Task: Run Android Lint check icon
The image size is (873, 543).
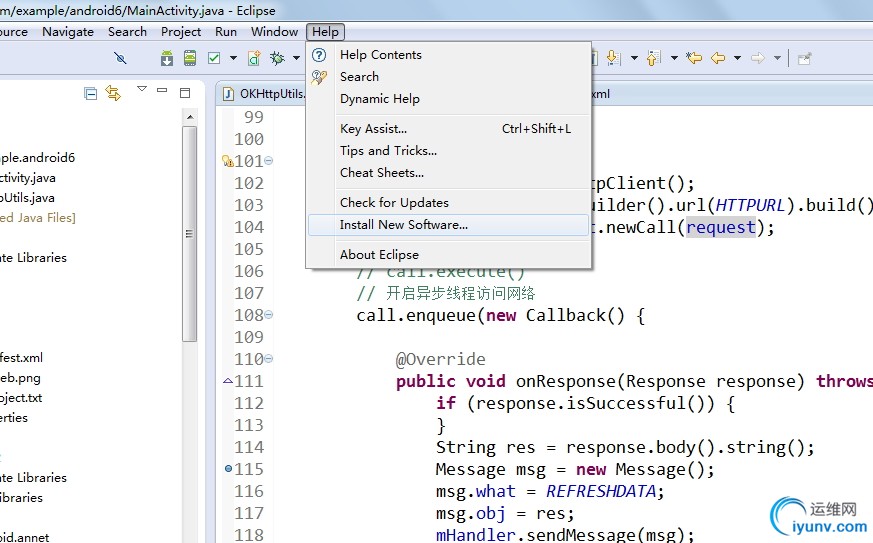Action: point(214,58)
